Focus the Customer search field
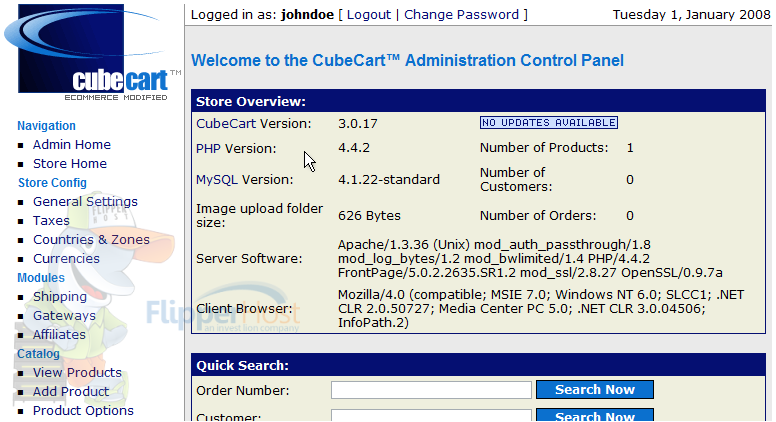This screenshot has height=422, width=776. click(432, 415)
